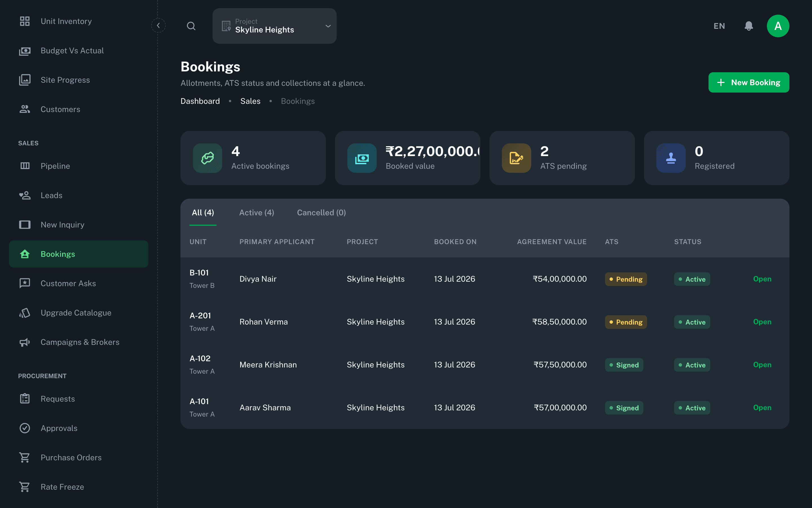812x508 pixels.
Task: Open Site Progress menu item
Action: point(78,80)
